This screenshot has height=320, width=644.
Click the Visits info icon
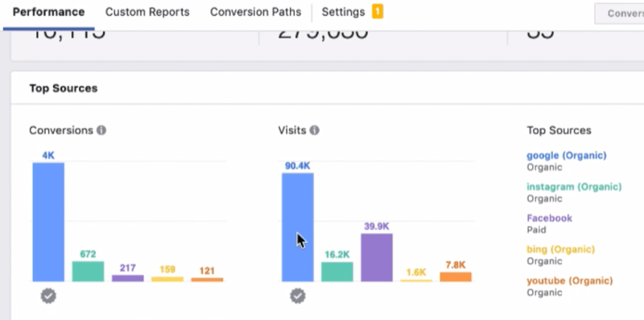[x=314, y=130]
